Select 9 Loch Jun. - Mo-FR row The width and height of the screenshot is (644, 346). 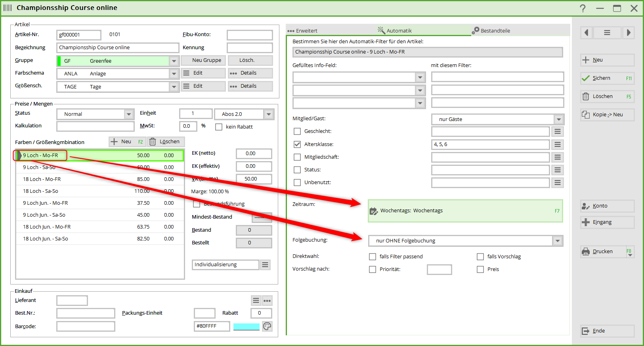coord(100,203)
